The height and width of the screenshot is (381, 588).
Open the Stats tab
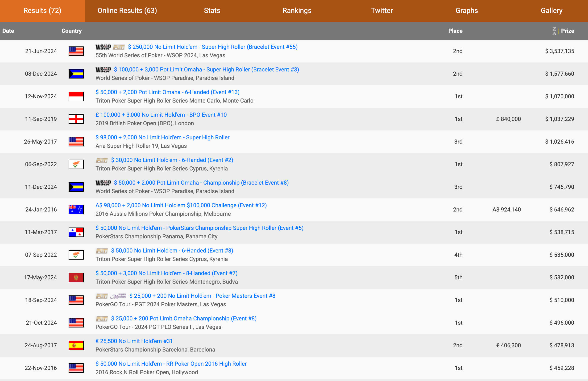pyautogui.click(x=212, y=11)
